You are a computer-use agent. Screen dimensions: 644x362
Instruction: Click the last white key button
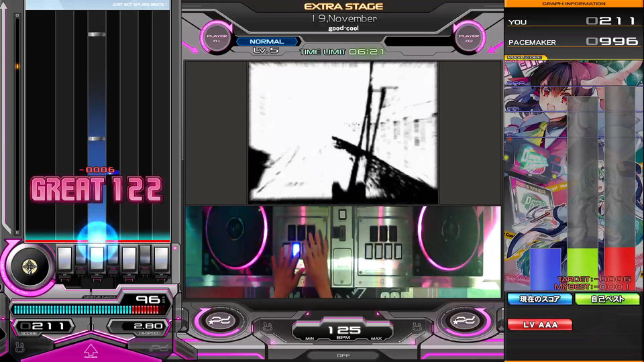(161, 259)
